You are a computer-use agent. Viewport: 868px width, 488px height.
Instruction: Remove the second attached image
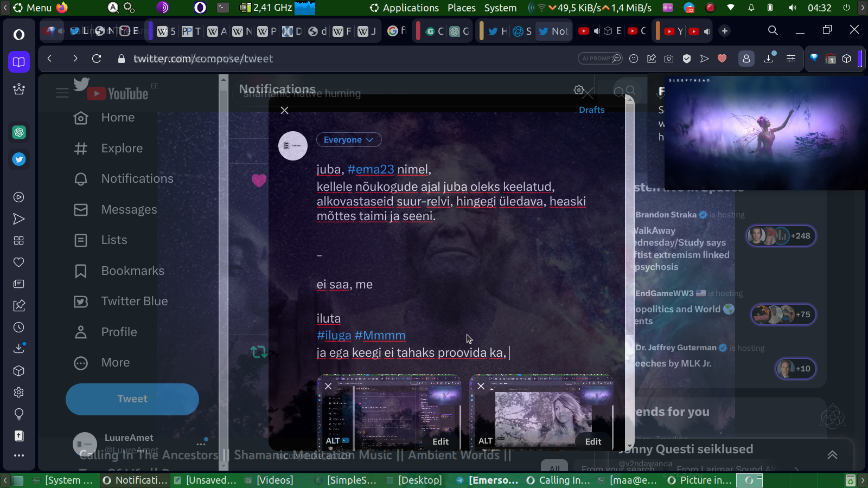(x=481, y=386)
